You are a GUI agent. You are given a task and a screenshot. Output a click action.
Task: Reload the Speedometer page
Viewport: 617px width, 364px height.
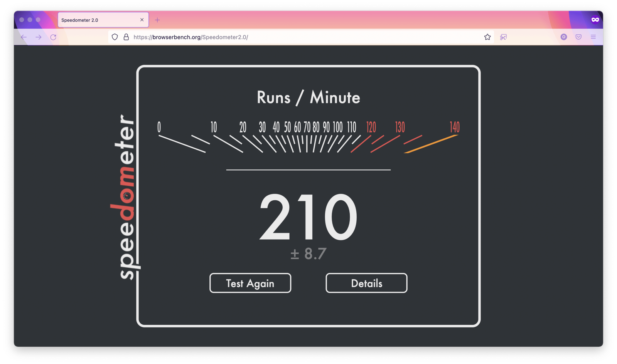tap(53, 37)
